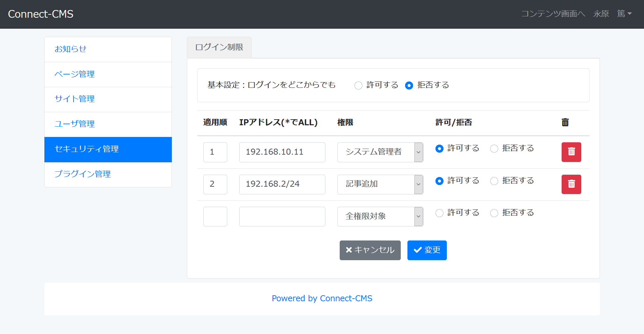Expand the 篤 user menu

click(x=624, y=14)
